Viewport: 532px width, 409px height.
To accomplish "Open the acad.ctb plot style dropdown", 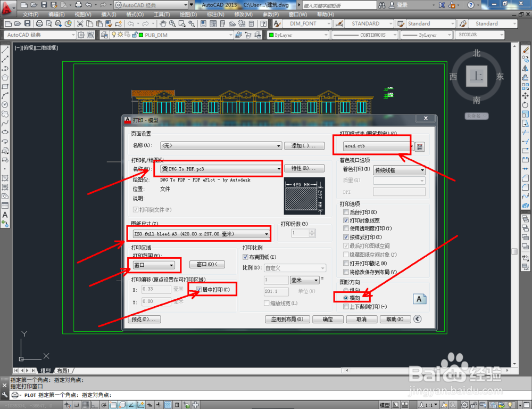I will [379, 146].
